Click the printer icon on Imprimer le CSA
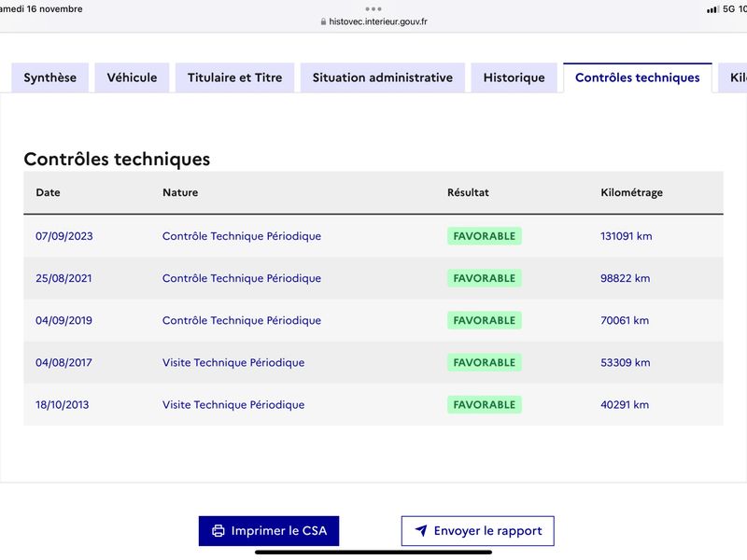The image size is (747, 560). [x=218, y=530]
